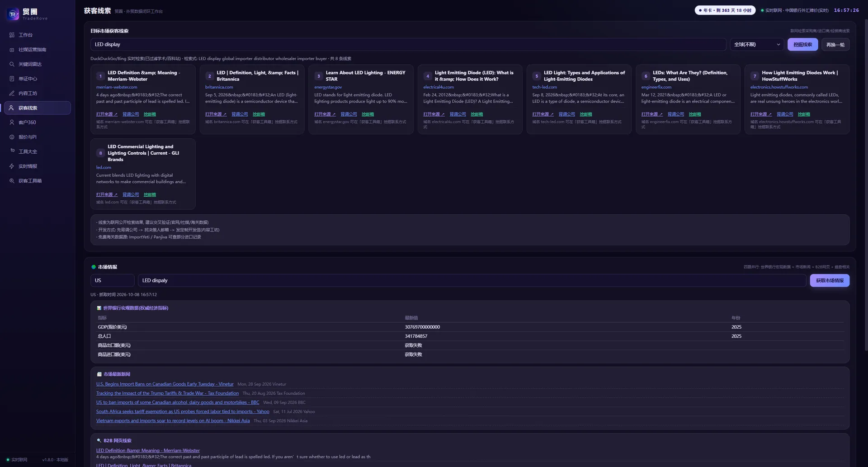Open the energystar.gov domain link

click(328, 87)
